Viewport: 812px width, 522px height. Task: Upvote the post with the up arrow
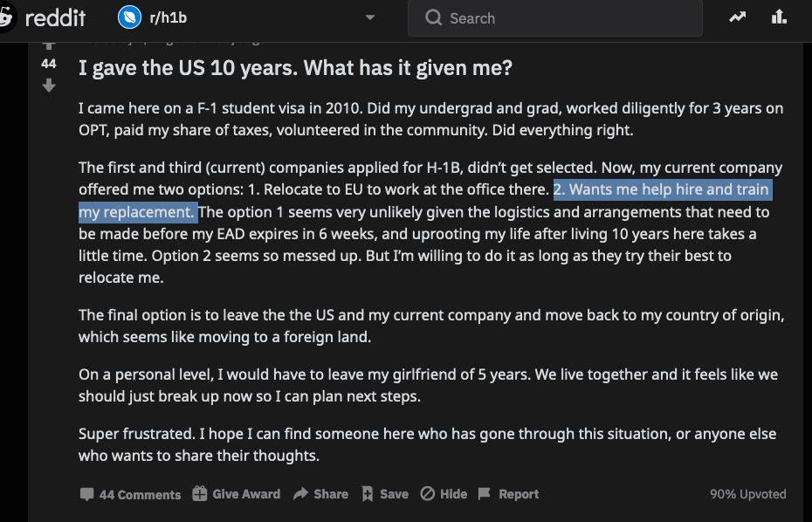49,45
